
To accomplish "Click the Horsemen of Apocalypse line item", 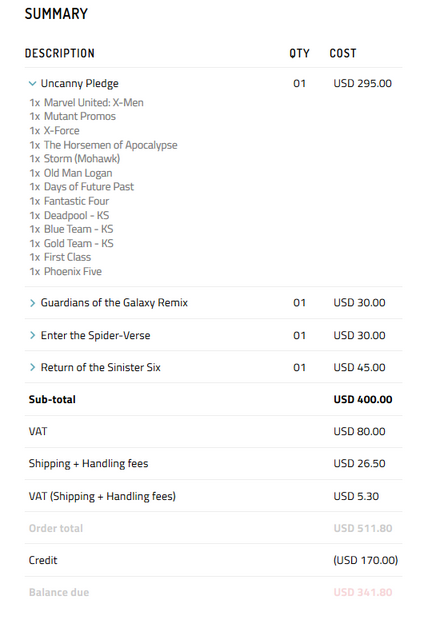I will [103, 145].
